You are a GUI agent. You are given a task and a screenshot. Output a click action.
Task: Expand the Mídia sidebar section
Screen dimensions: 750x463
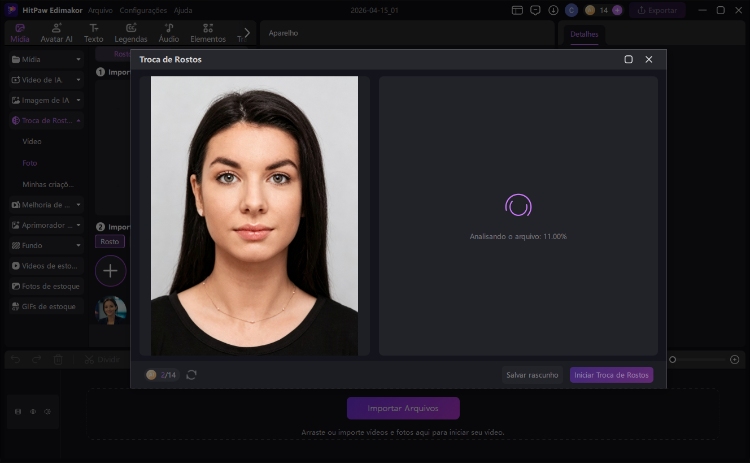[x=46, y=59]
